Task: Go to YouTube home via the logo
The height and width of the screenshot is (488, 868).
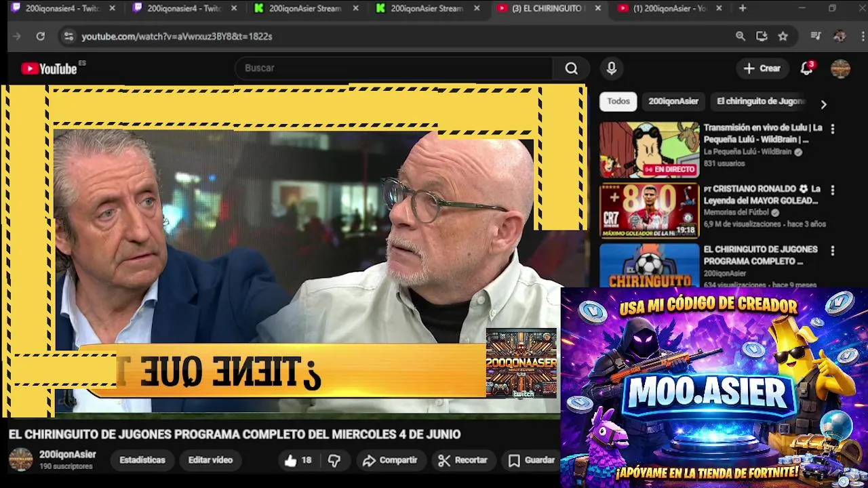Action: click(x=49, y=68)
